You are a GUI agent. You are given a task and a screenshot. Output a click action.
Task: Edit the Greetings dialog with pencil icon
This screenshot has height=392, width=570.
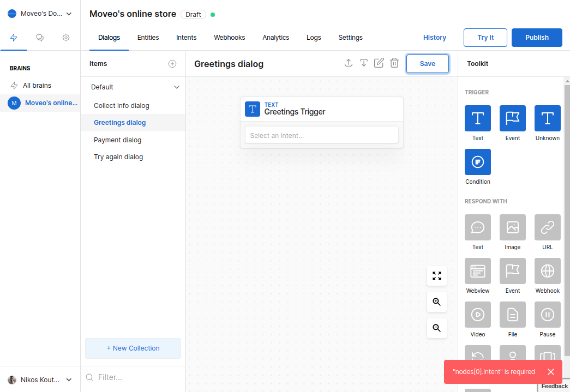pyautogui.click(x=379, y=63)
